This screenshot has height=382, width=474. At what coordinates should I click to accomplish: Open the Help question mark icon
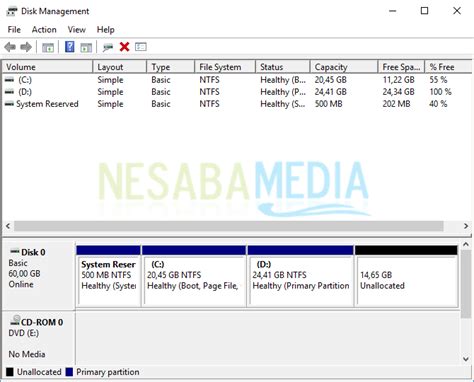pos(70,47)
